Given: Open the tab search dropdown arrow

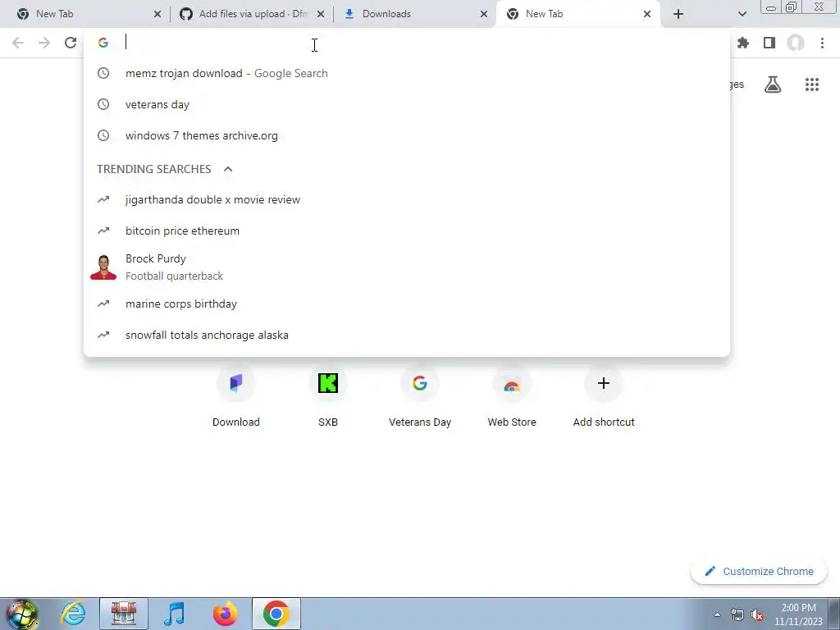Looking at the screenshot, I should pyautogui.click(x=742, y=14).
